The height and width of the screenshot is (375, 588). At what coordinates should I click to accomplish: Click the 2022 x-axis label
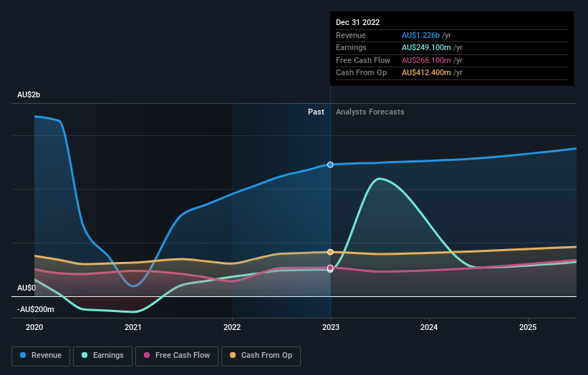click(x=232, y=327)
